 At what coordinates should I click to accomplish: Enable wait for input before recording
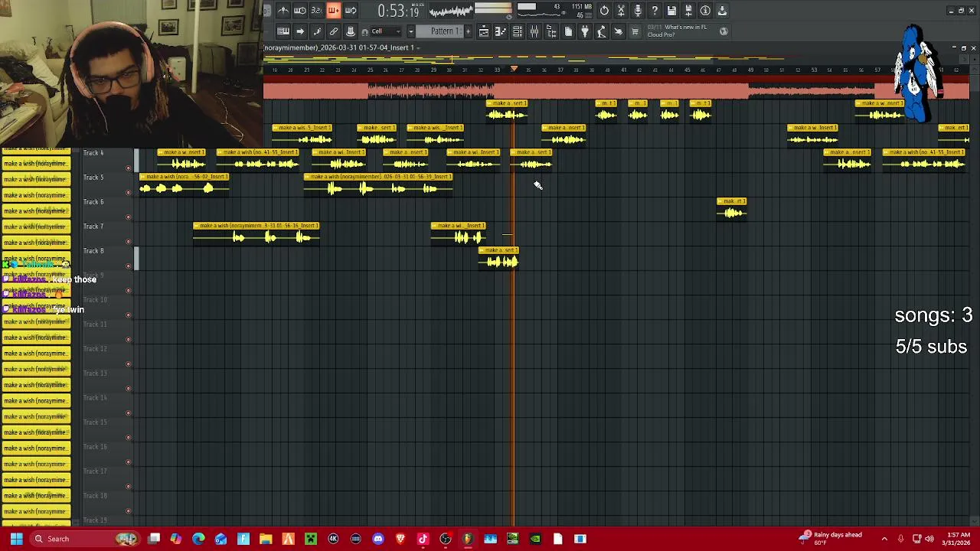(x=300, y=11)
